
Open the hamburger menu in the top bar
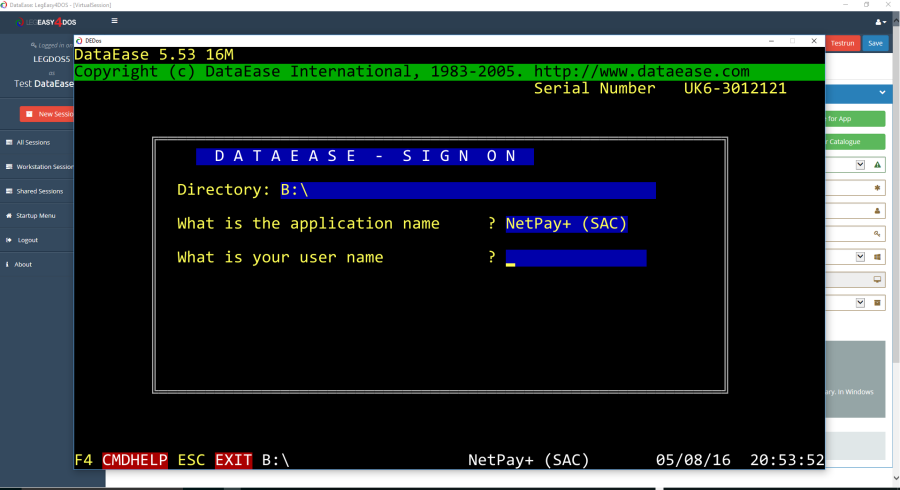pos(114,21)
